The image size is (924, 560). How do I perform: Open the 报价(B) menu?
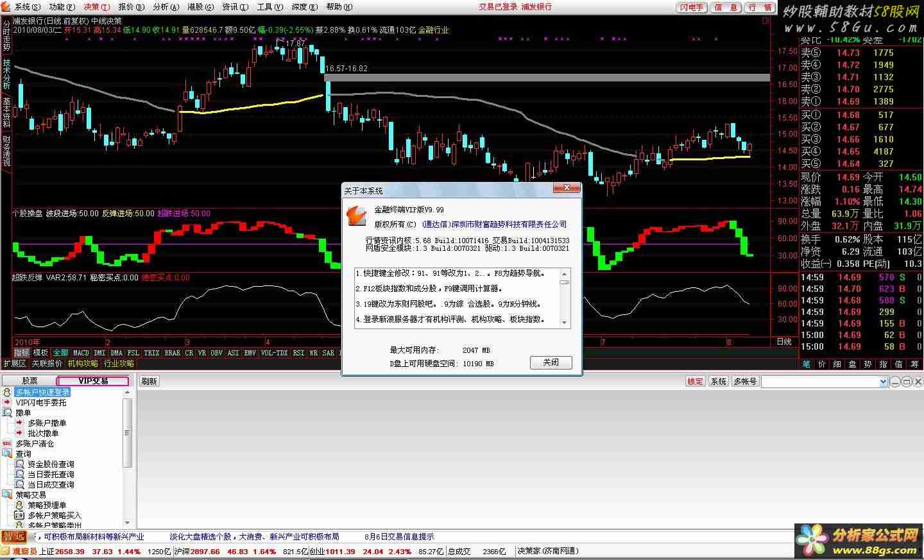click(x=131, y=7)
